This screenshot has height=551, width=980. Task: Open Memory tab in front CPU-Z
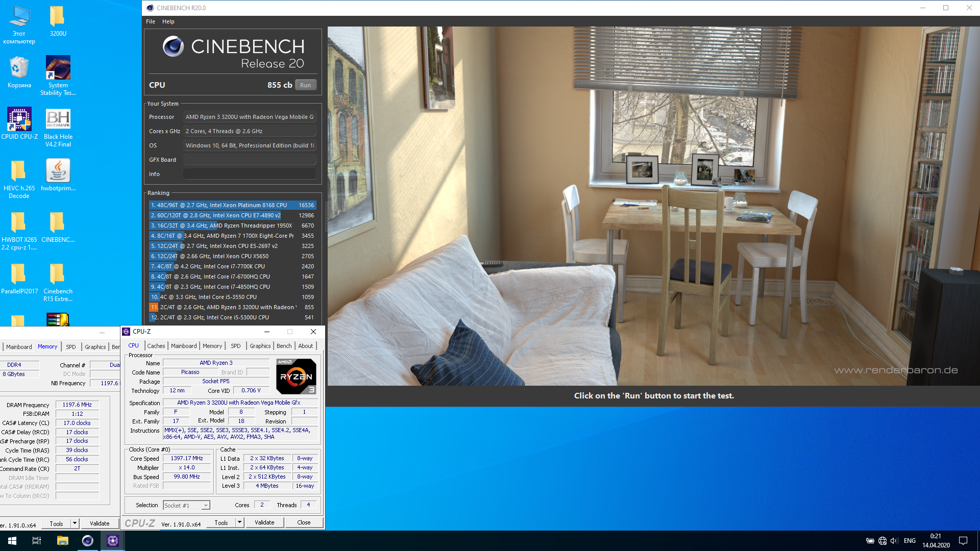[212, 346]
